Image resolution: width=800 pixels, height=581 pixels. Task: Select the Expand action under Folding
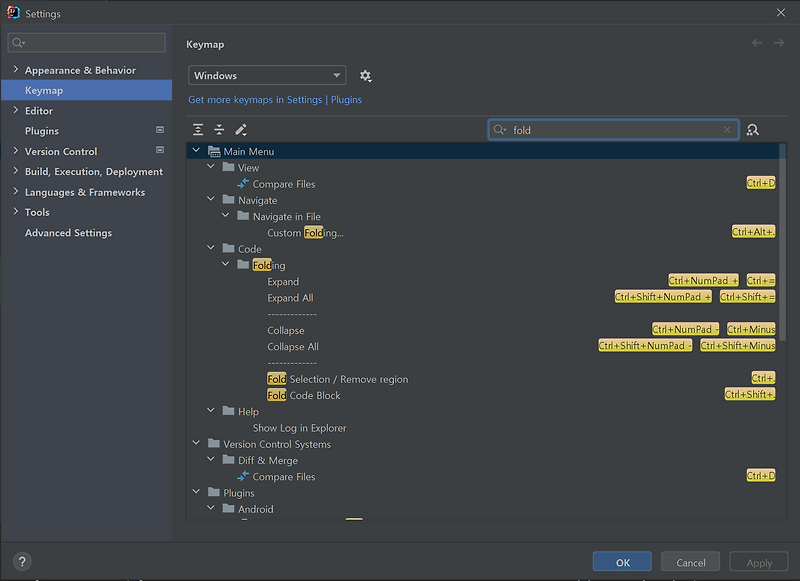tap(283, 281)
